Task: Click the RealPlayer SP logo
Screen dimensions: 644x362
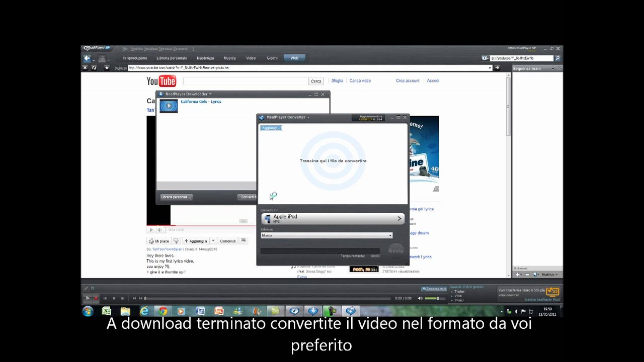Action: [98, 48]
